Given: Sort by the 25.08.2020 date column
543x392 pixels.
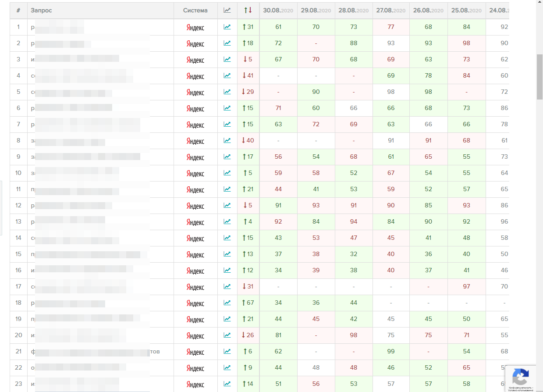Looking at the screenshot, I should pyautogui.click(x=466, y=10).
